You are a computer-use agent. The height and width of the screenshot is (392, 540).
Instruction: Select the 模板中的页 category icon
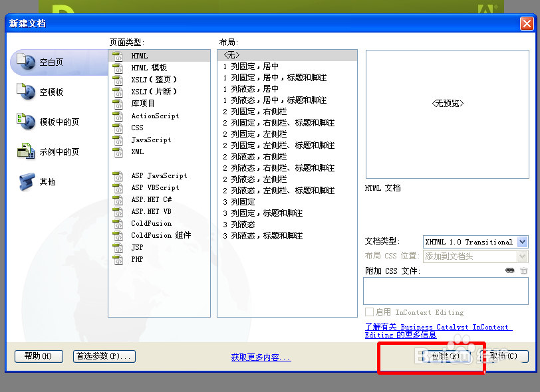pyautogui.click(x=26, y=122)
